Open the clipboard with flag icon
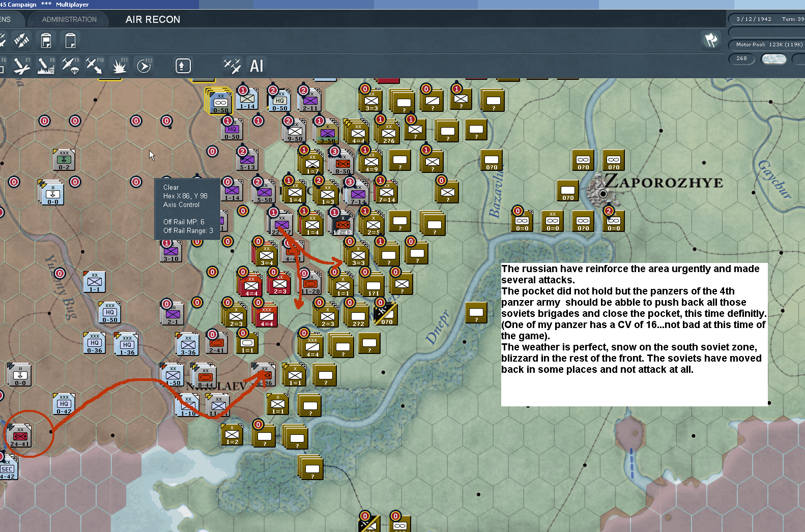 pos(46,40)
